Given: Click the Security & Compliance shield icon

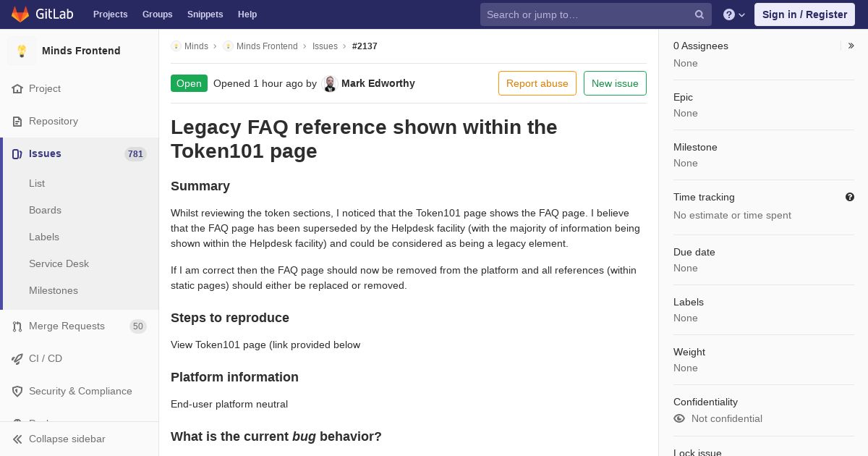Looking at the screenshot, I should coord(17,391).
